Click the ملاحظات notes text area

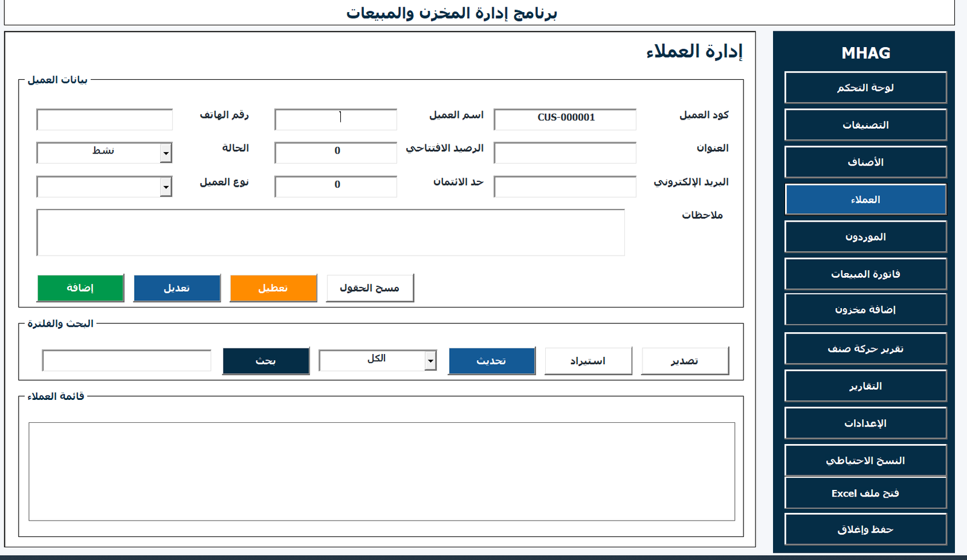(x=331, y=233)
